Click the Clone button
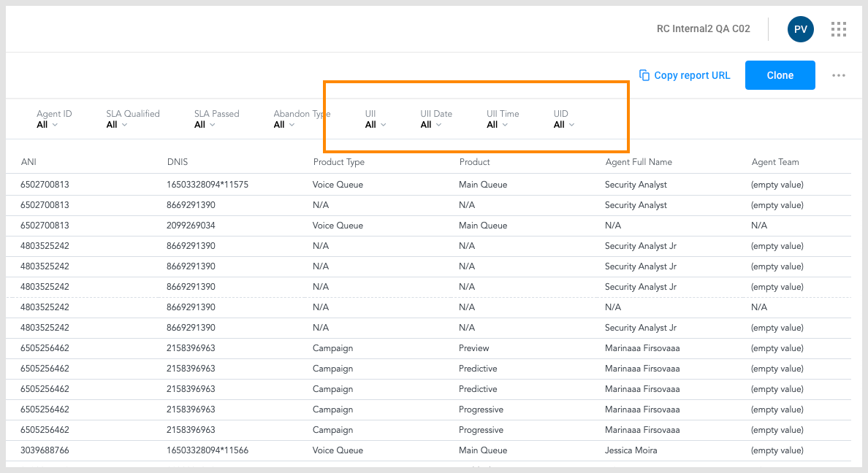Viewport: 868px width, 473px height. point(780,75)
